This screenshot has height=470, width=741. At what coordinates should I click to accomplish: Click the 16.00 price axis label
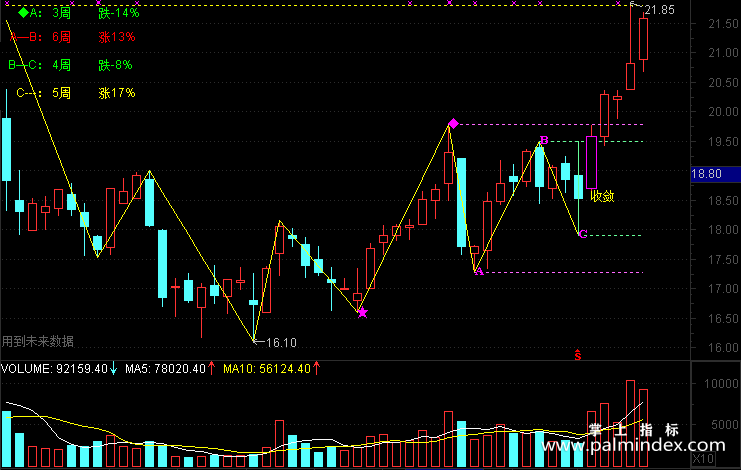click(723, 348)
